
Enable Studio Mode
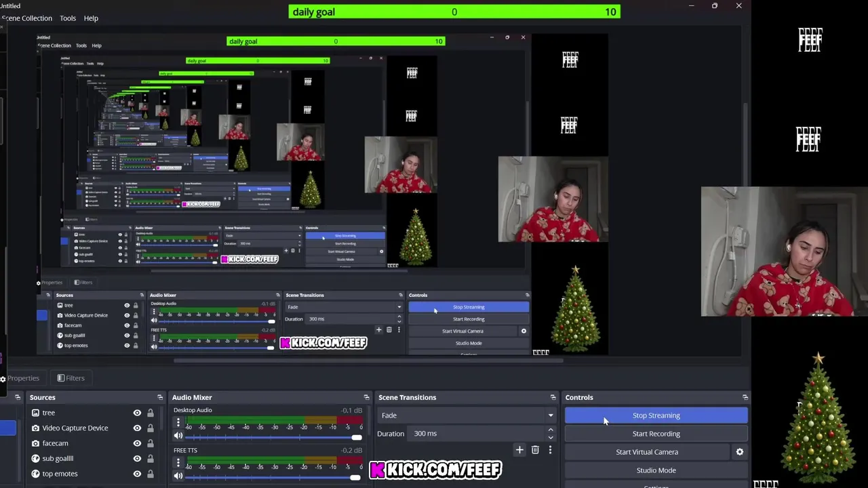[x=656, y=470]
